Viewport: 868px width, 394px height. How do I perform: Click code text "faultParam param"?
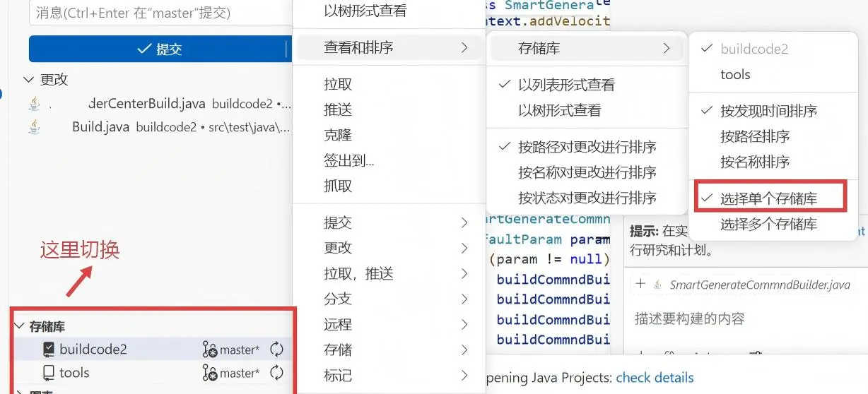click(548, 239)
